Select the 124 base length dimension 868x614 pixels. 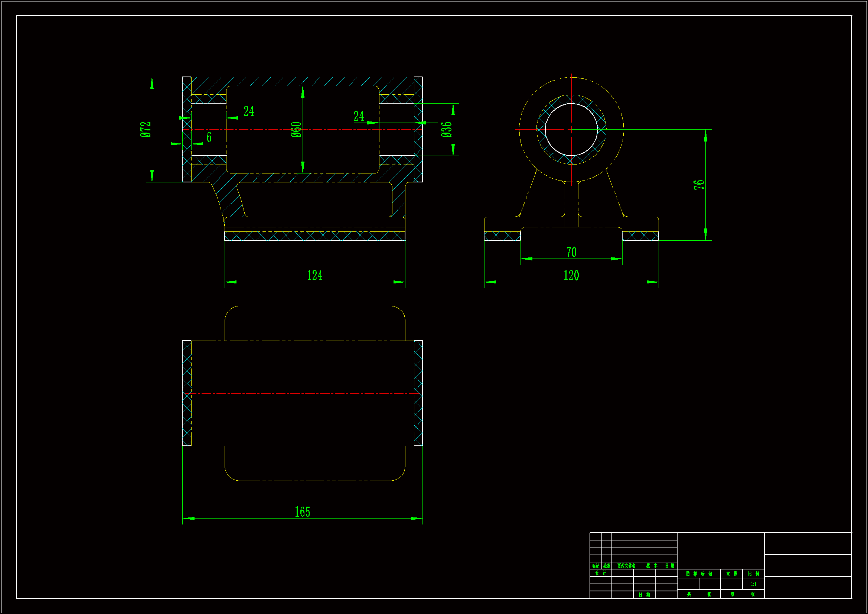[314, 275]
